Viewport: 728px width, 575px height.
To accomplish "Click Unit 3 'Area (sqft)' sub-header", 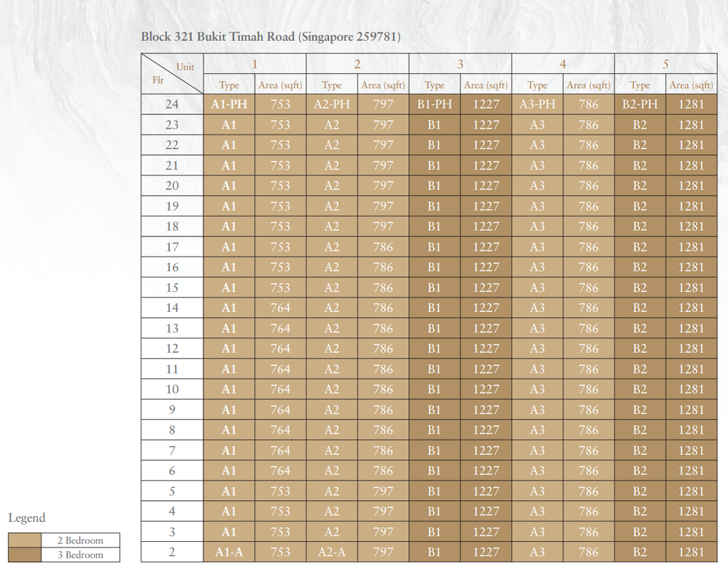I will click(x=486, y=85).
